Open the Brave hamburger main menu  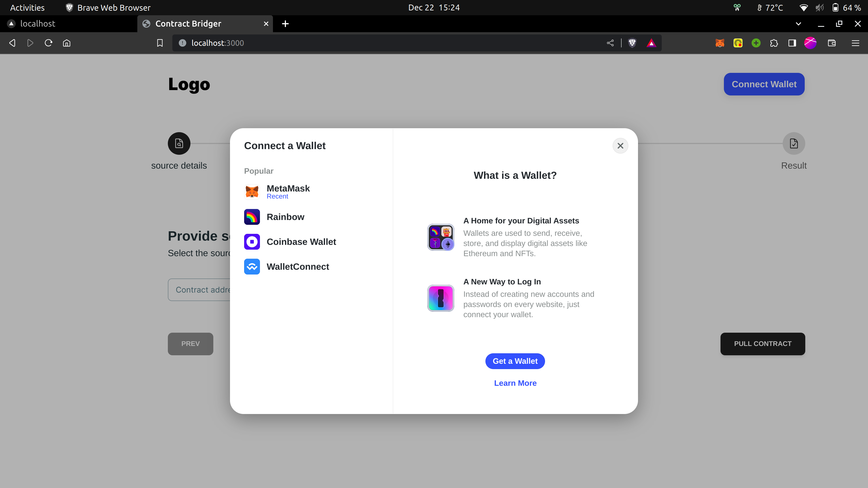[x=855, y=43]
